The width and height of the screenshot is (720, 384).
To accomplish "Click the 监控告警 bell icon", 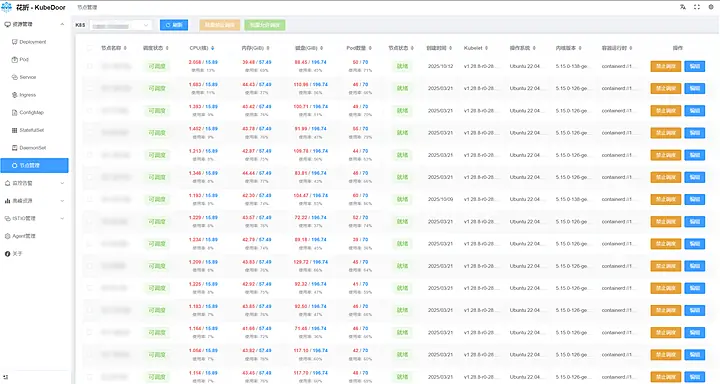I will (7, 183).
